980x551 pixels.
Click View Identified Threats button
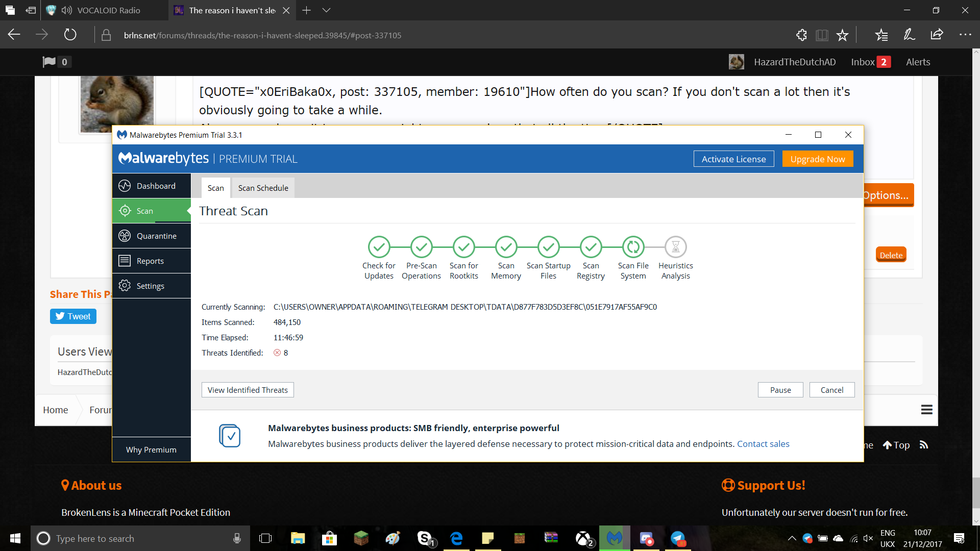248,390
